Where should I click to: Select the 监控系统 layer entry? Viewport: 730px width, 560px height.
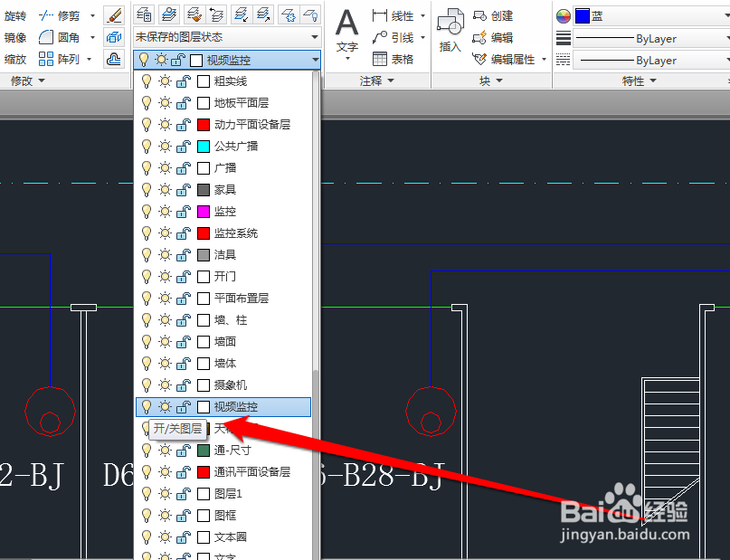point(223,233)
